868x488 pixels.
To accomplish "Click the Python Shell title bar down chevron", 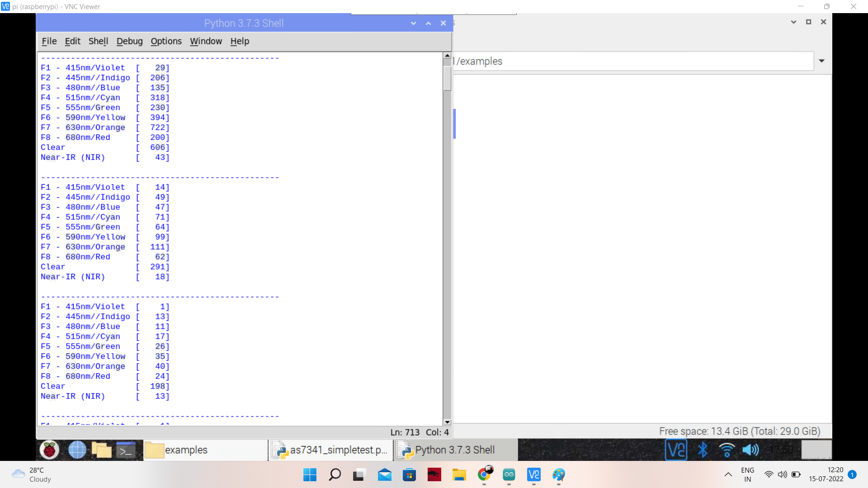I will pyautogui.click(x=413, y=23).
